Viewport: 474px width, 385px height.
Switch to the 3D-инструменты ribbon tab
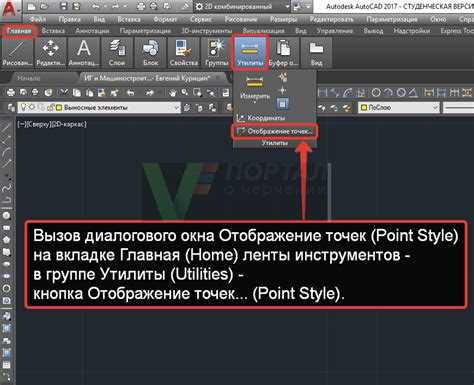point(207,31)
